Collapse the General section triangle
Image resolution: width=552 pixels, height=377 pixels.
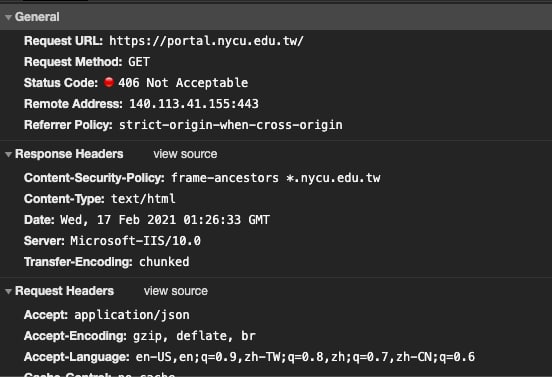[x=8, y=17]
